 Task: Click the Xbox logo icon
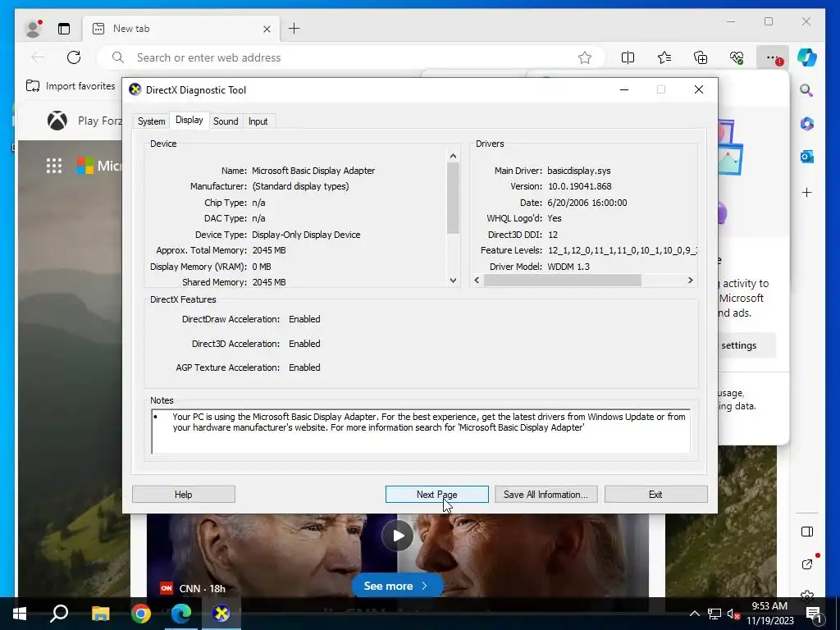(x=57, y=121)
